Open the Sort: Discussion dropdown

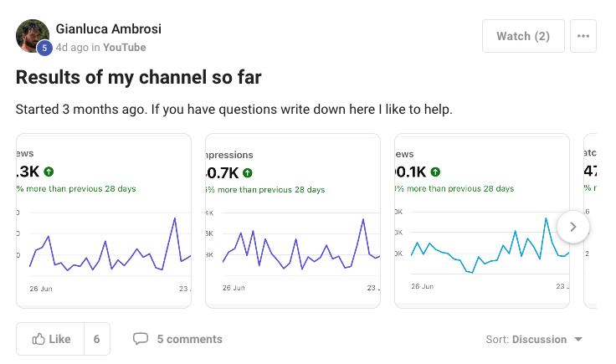tap(533, 339)
